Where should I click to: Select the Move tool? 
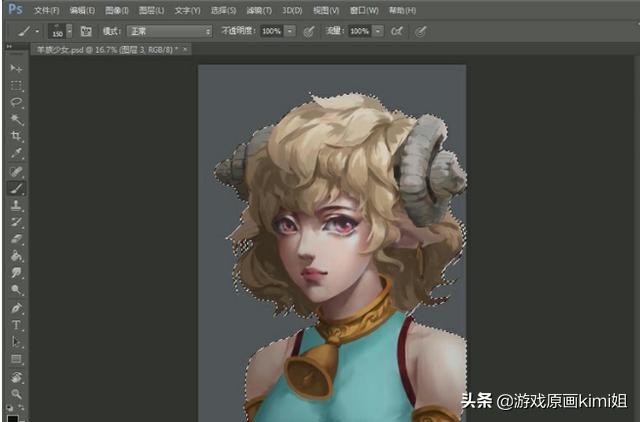(16, 68)
